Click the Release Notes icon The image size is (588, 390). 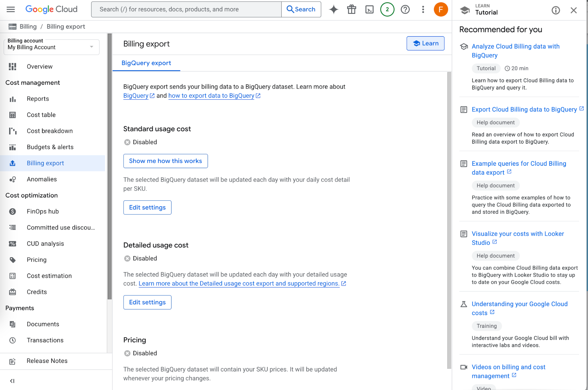click(x=12, y=361)
